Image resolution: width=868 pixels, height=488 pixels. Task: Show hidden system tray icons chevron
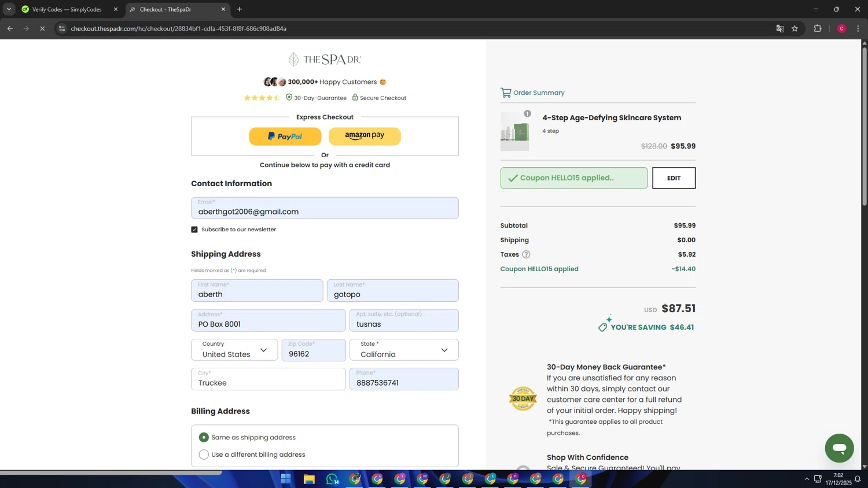click(807, 479)
